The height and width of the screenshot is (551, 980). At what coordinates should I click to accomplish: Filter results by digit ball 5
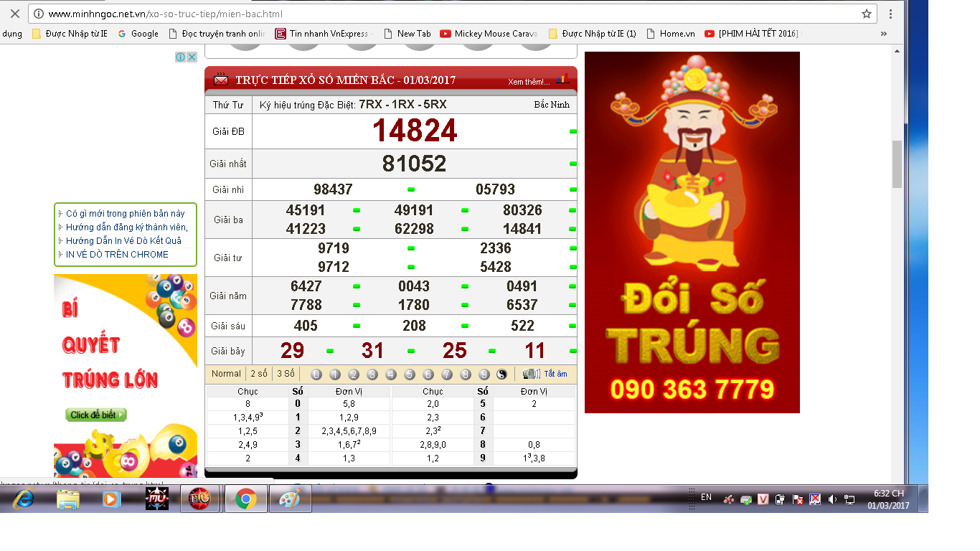410,375
